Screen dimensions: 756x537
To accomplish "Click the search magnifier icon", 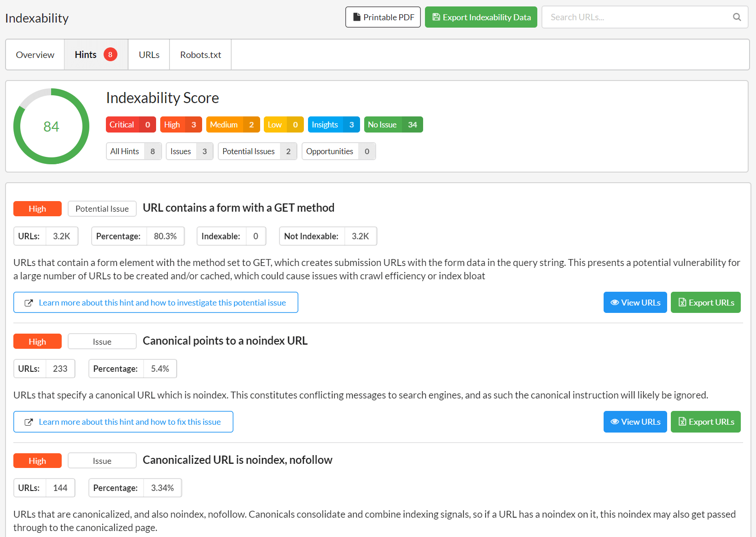I will click(737, 17).
